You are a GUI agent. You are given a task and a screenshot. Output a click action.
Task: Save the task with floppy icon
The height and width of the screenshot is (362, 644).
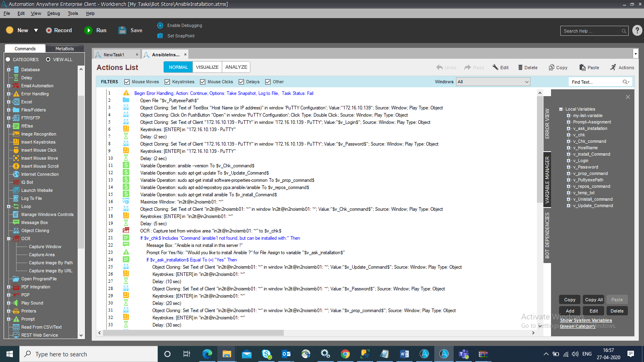click(122, 30)
